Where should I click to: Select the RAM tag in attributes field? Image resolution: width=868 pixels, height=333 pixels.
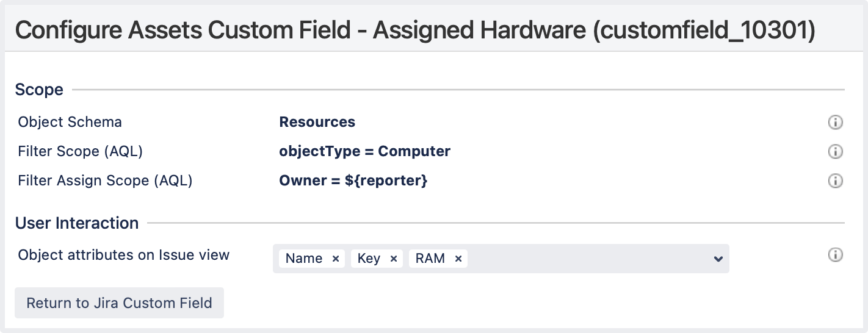[x=430, y=259]
